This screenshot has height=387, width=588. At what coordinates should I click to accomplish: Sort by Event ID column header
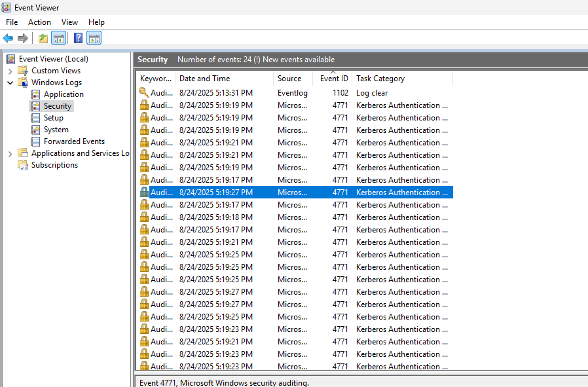click(333, 79)
